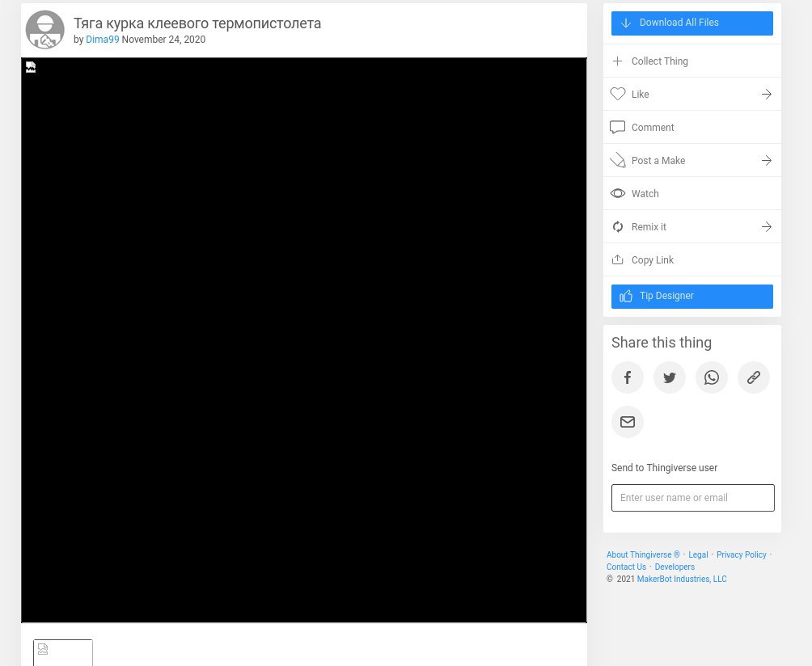Click the speech bubble comment icon
812x666 pixels.
pos(617,128)
